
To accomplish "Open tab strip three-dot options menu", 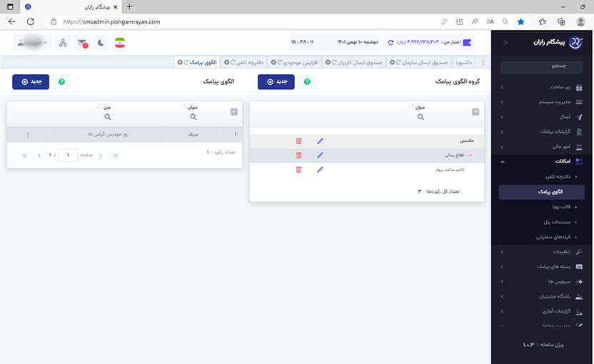I will coord(483,63).
